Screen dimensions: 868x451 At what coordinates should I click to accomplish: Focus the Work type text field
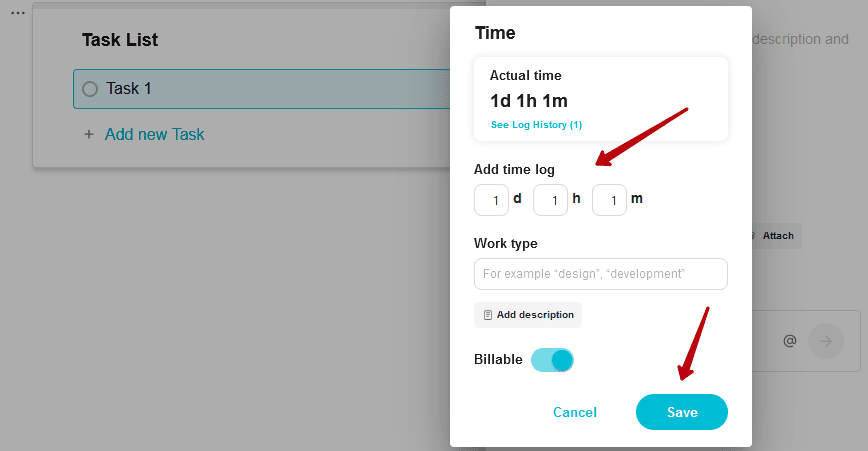601,274
